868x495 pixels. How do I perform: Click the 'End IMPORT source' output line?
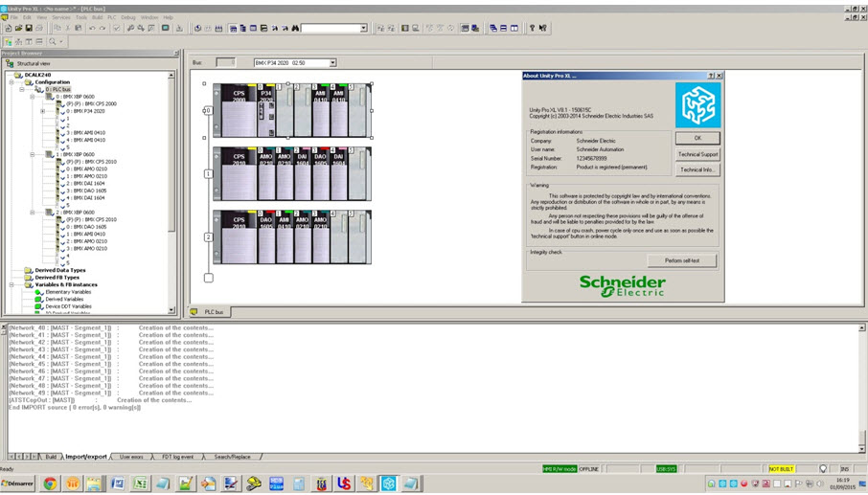tap(75, 408)
